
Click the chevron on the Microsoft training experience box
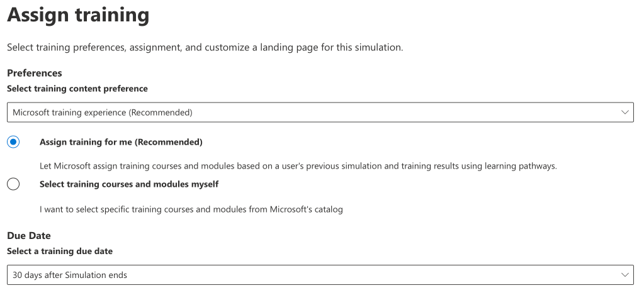625,113
